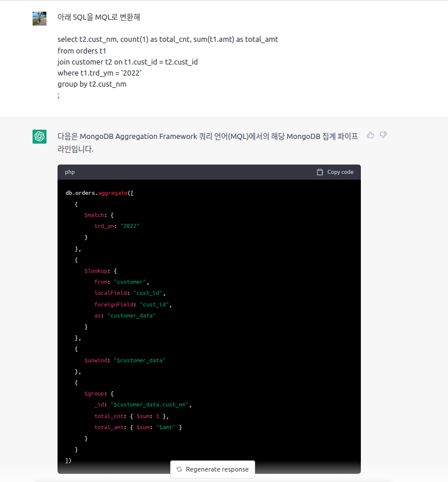Click the line 'from orders t1'

pos(82,51)
